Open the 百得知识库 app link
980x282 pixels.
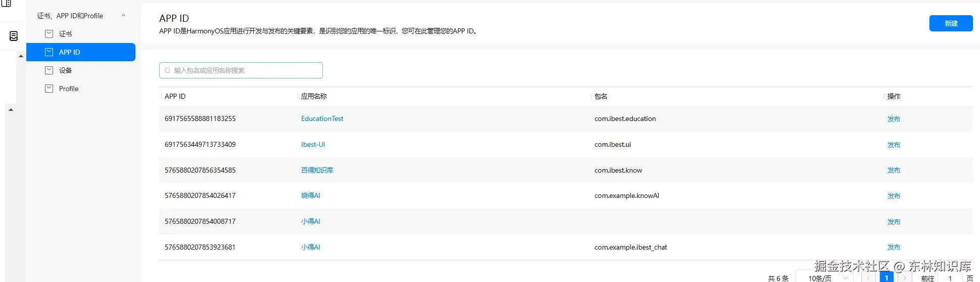click(x=317, y=170)
